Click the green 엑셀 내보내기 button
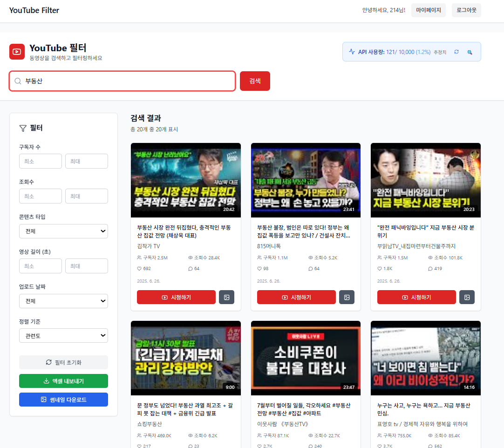504x448 pixels. (63, 381)
